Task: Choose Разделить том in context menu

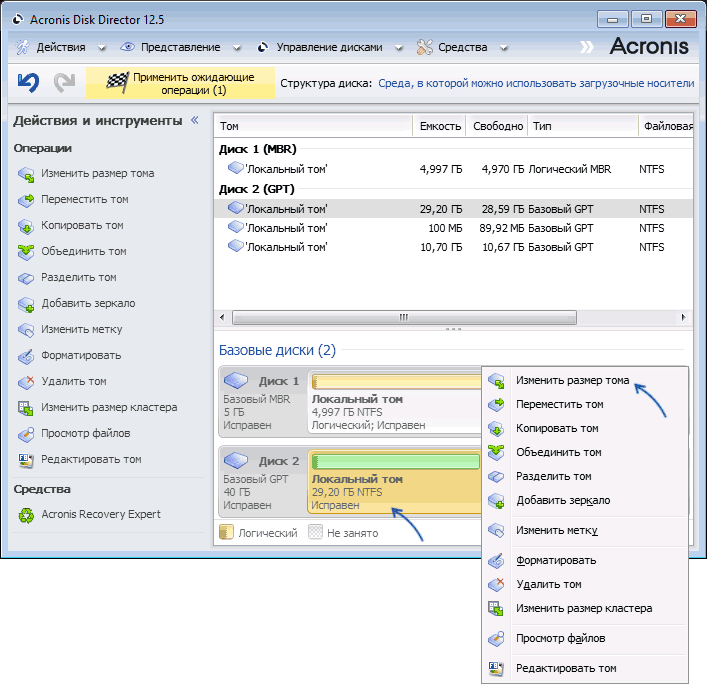Action: pos(585,477)
